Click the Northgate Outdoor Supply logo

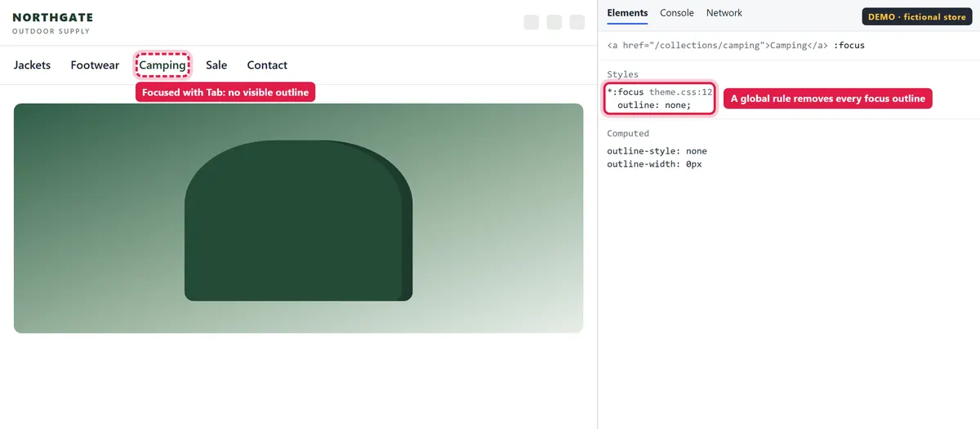(53, 23)
